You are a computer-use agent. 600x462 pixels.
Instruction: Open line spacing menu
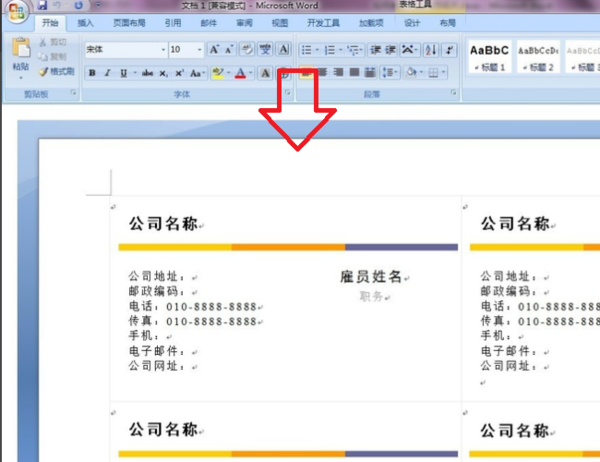point(390,72)
